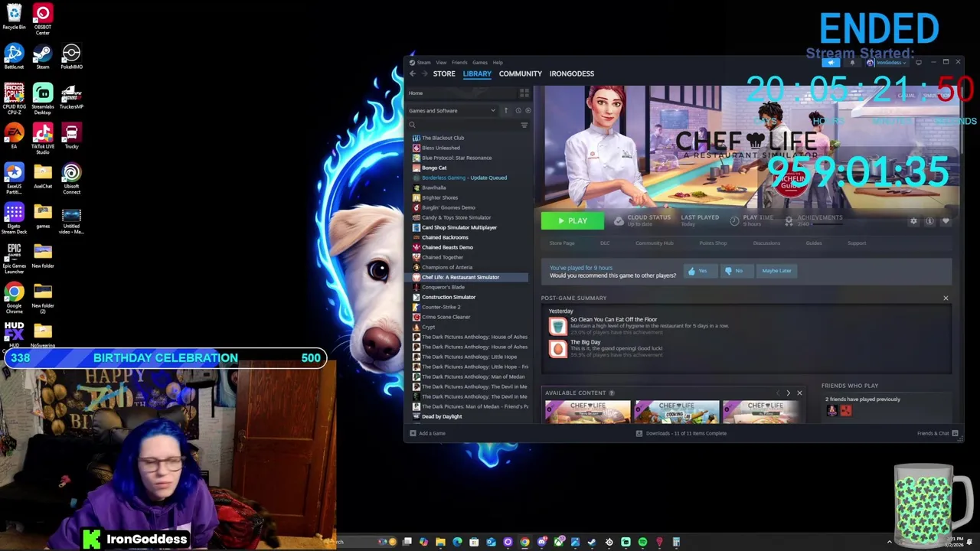980x551 pixels.
Task: Open The Big Day achievement icon
Action: pyautogui.click(x=557, y=349)
